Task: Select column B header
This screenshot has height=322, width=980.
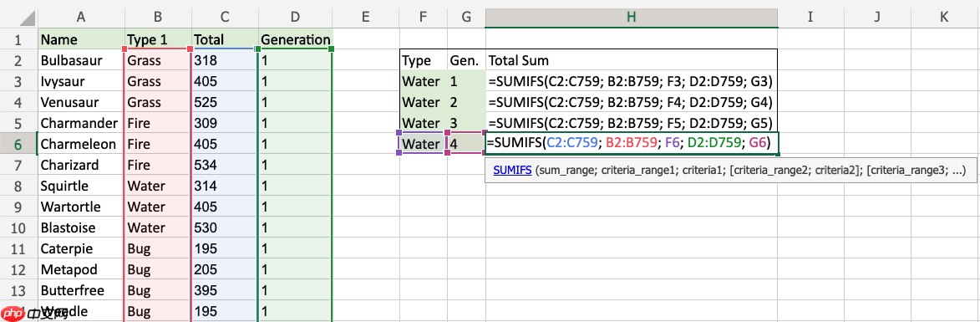Action: click(x=158, y=18)
